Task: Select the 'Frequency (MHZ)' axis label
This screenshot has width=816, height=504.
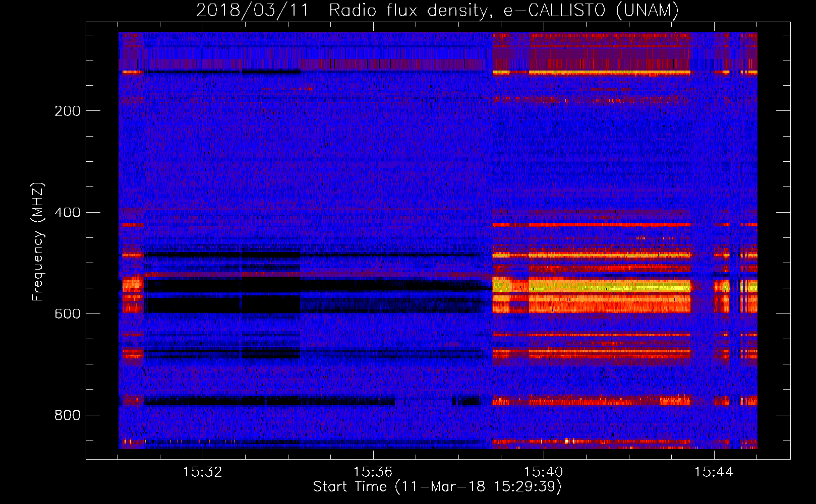Action: tap(38, 242)
